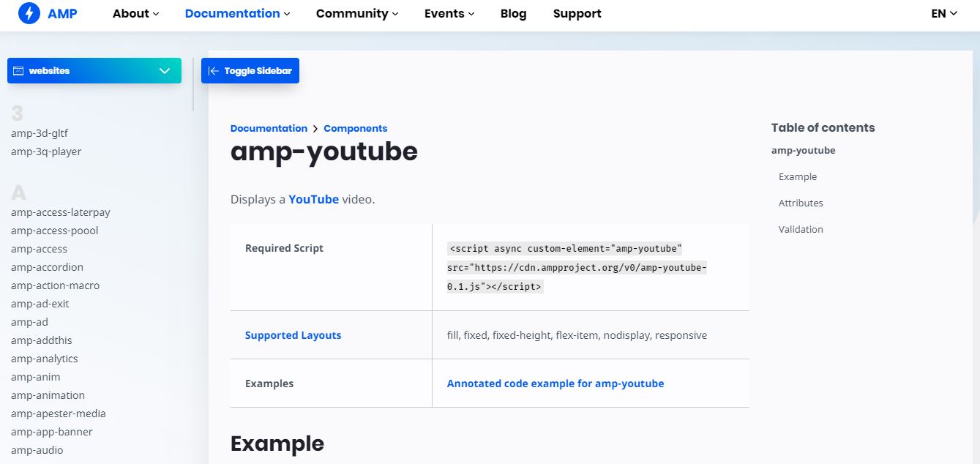980x464 pixels.
Task: Open amp-ad-exit in sidebar
Action: [40, 304]
